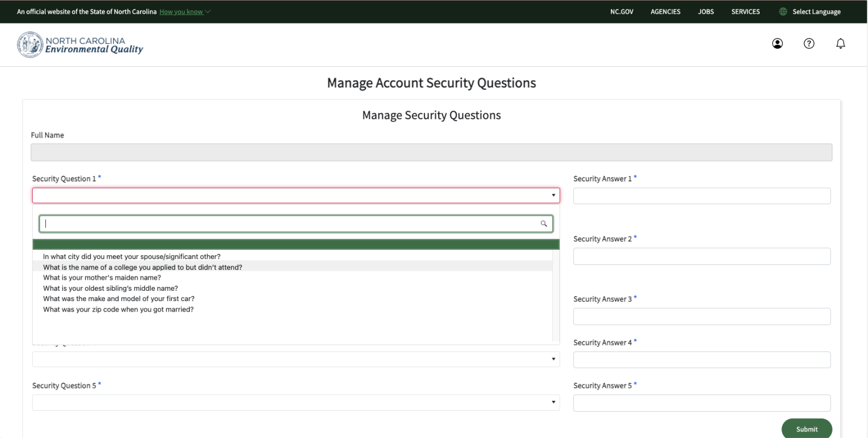Expand the 'How you know' chevron
Image resolution: width=868 pixels, height=438 pixels.
(x=208, y=11)
